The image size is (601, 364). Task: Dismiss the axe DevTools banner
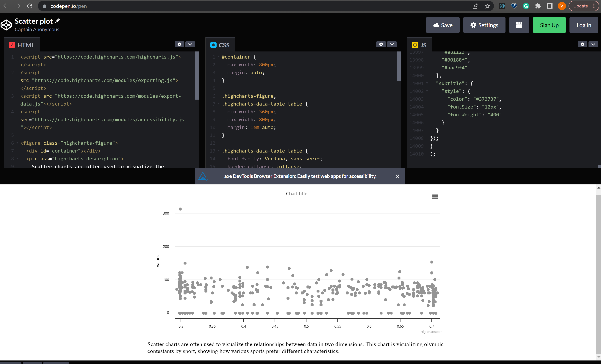[397, 176]
